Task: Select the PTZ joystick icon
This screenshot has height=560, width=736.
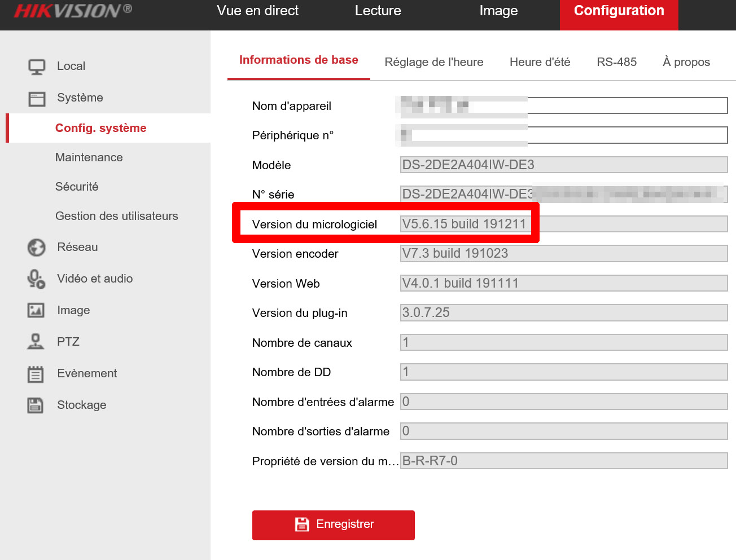Action: tap(36, 342)
